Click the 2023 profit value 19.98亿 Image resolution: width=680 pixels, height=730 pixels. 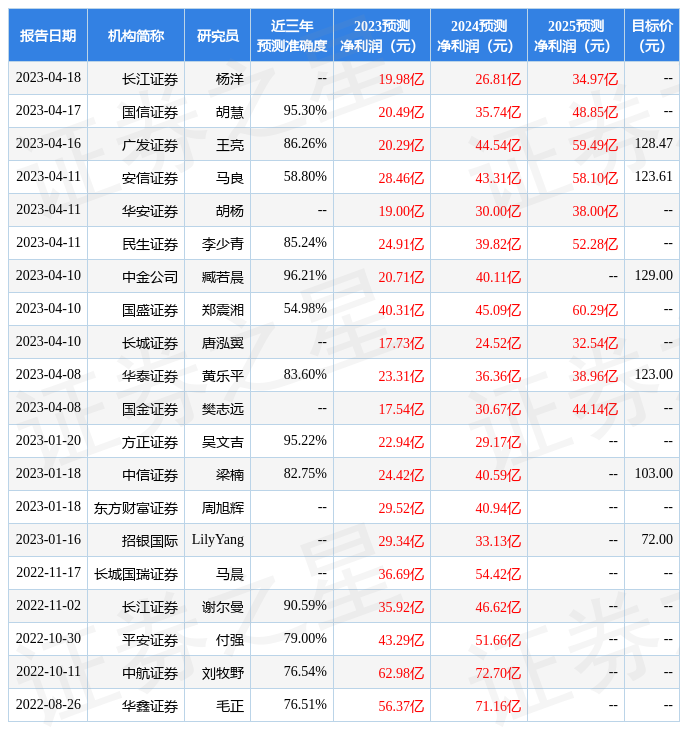(401, 79)
